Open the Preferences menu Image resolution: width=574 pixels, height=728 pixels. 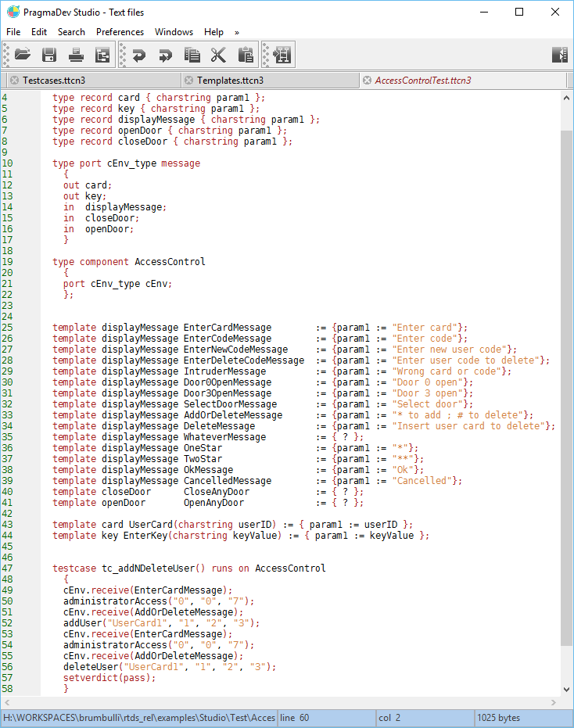click(x=120, y=32)
